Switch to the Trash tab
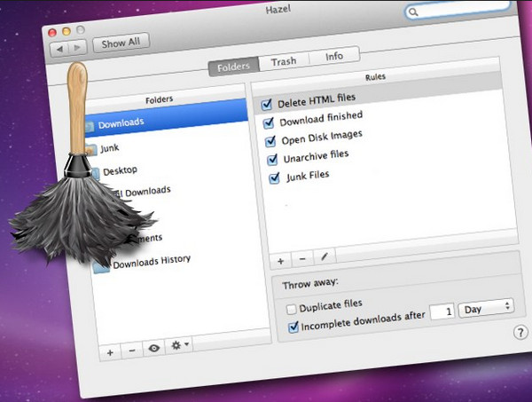 pyautogui.click(x=284, y=61)
